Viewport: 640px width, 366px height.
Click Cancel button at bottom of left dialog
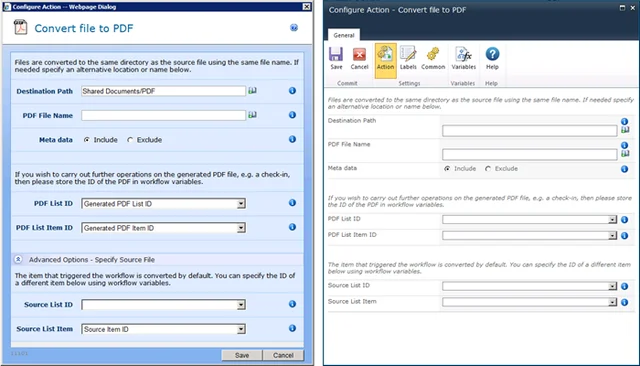(283, 355)
